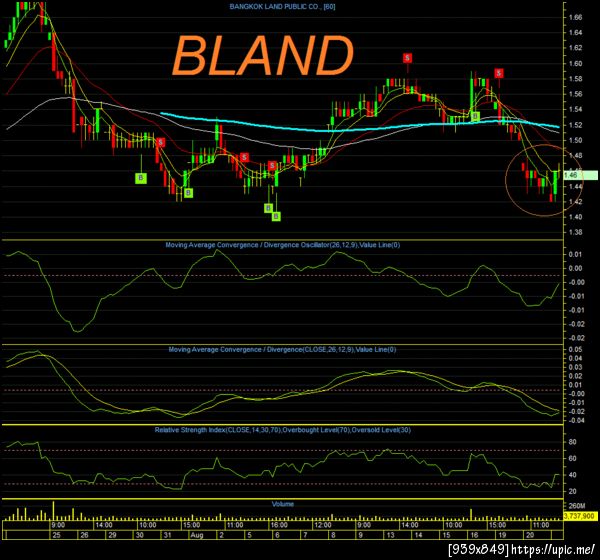Click the 1.38 price axis label
This screenshot has width=600, height=560.
click(575, 232)
